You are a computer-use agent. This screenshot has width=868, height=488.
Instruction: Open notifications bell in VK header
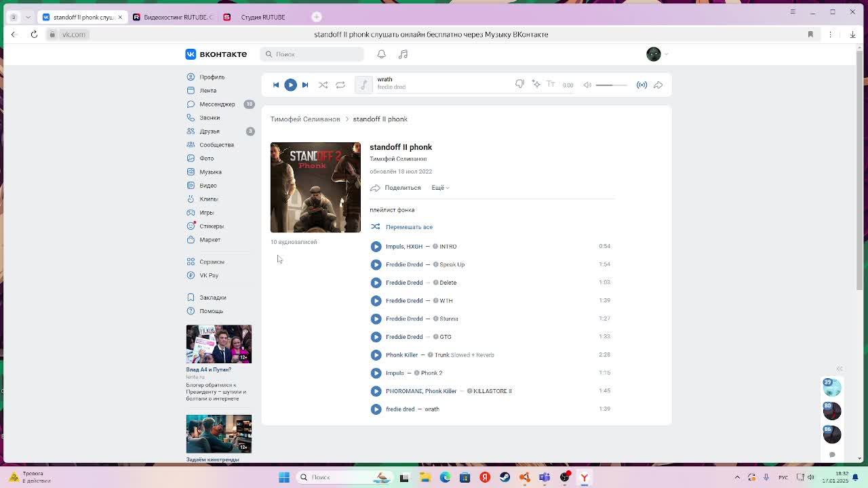pyautogui.click(x=381, y=54)
